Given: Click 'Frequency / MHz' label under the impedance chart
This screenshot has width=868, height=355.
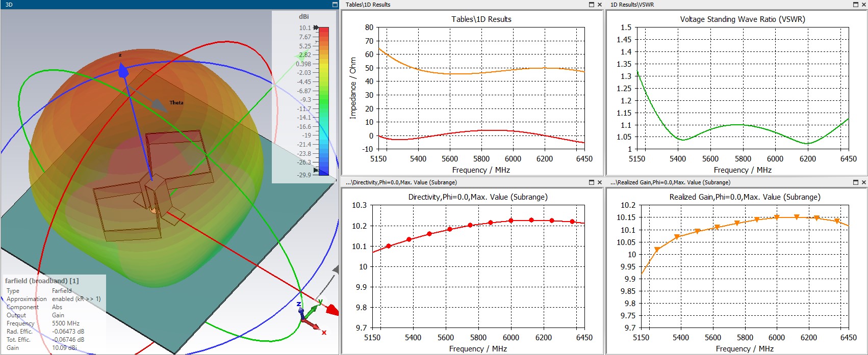Looking at the screenshot, I should click(x=481, y=170).
